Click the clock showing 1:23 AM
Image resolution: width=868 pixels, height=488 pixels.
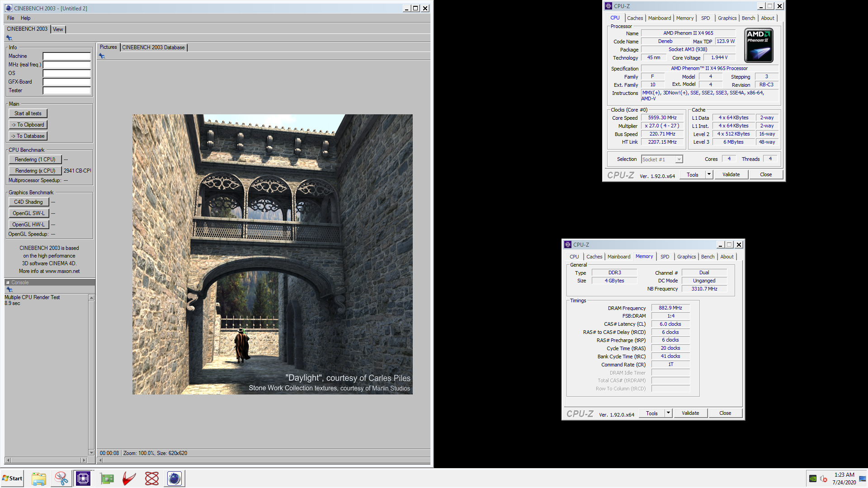click(x=844, y=475)
